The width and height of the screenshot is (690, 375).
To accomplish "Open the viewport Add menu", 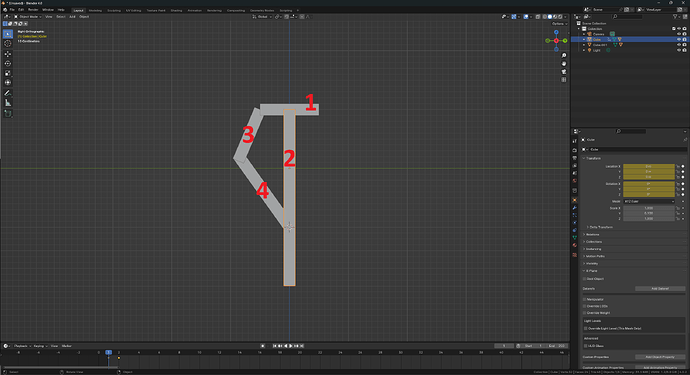I will [x=72, y=17].
